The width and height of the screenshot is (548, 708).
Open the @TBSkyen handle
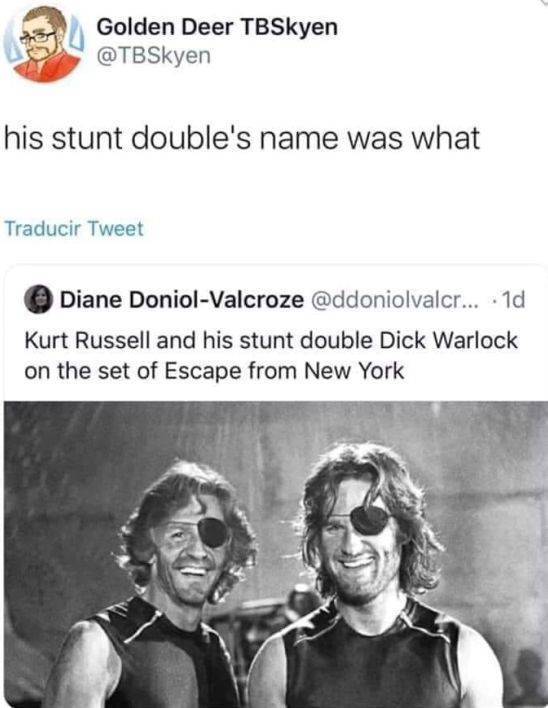pyautogui.click(x=153, y=56)
